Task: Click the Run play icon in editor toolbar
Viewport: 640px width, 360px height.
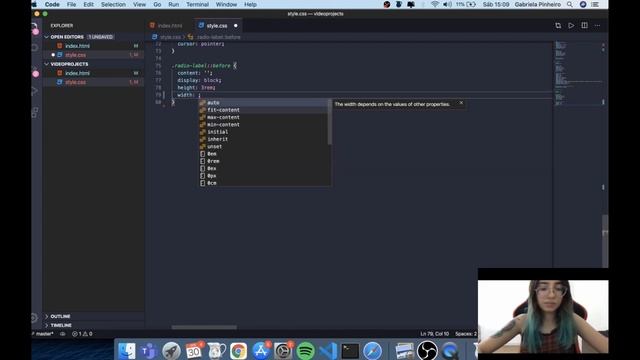Action: click(571, 26)
